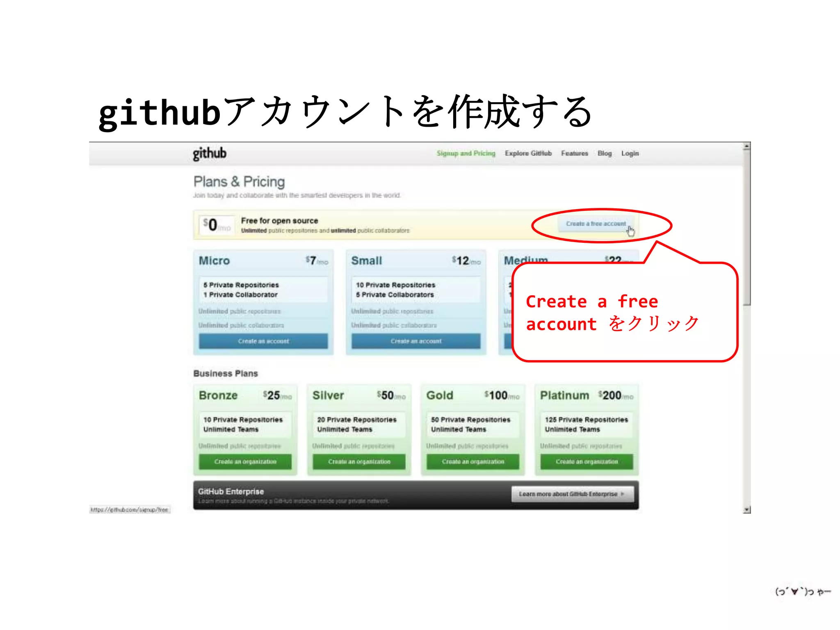The width and height of the screenshot is (840, 630).
Task: Click the Silver plan title
Action: (328, 395)
